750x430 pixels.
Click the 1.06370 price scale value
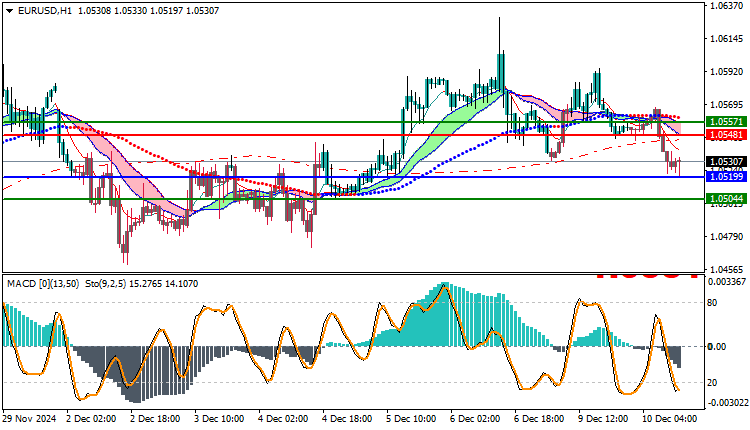(728, 6)
